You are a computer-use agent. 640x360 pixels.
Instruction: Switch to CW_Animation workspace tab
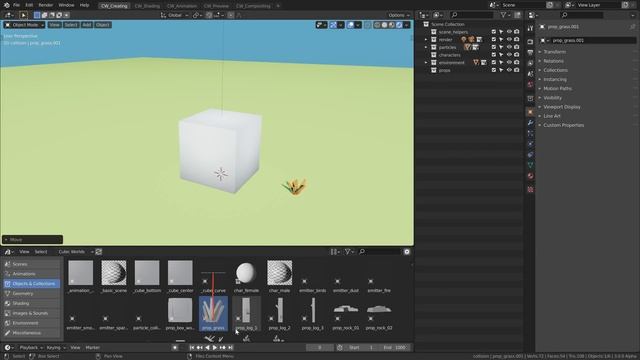[182, 6]
